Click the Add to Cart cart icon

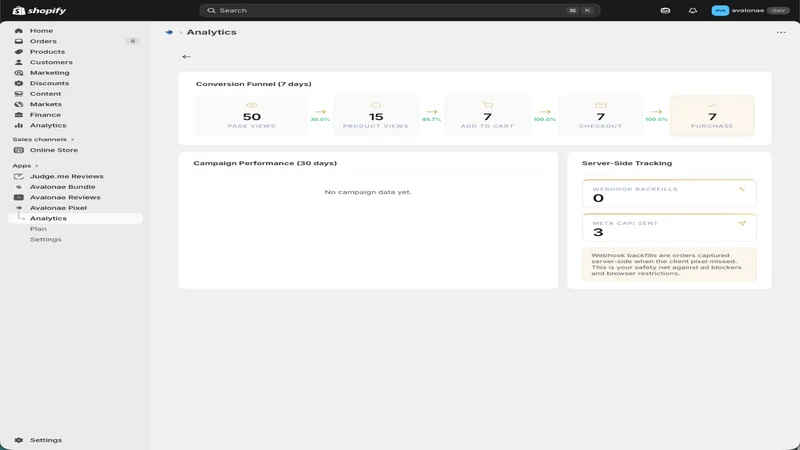click(488, 105)
